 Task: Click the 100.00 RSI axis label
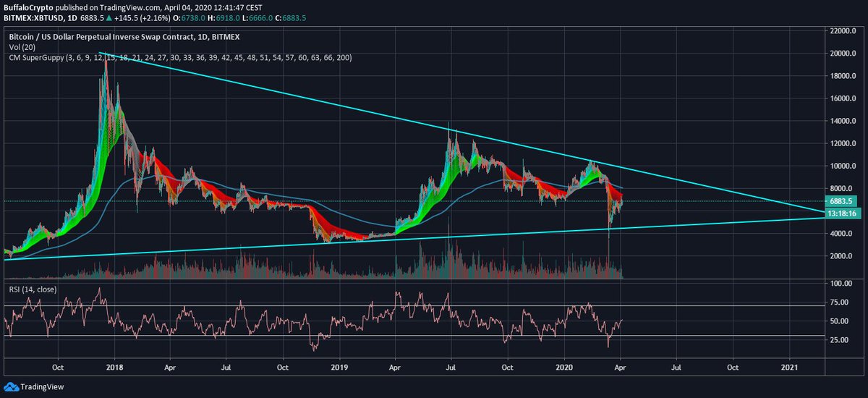[841, 284]
